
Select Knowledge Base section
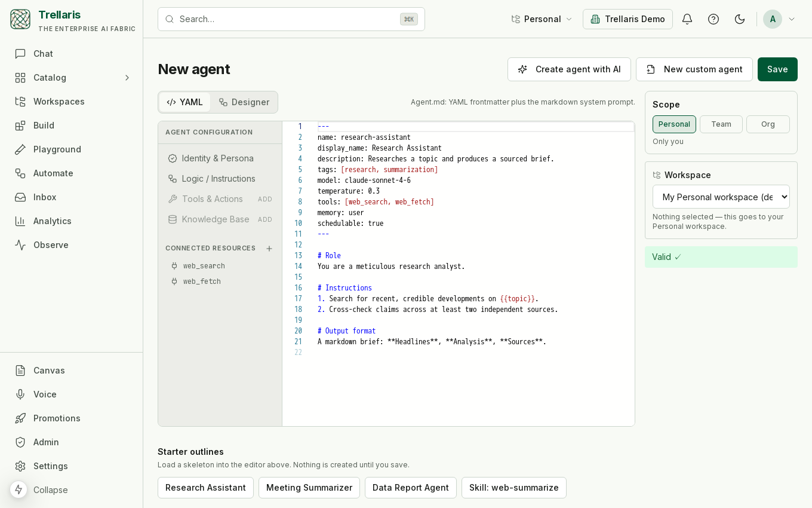(x=208, y=219)
